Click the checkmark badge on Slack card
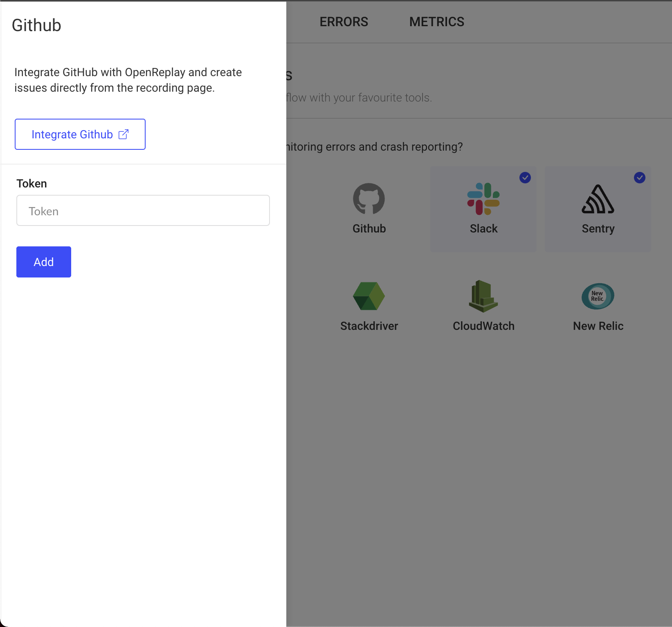 pyautogui.click(x=525, y=178)
